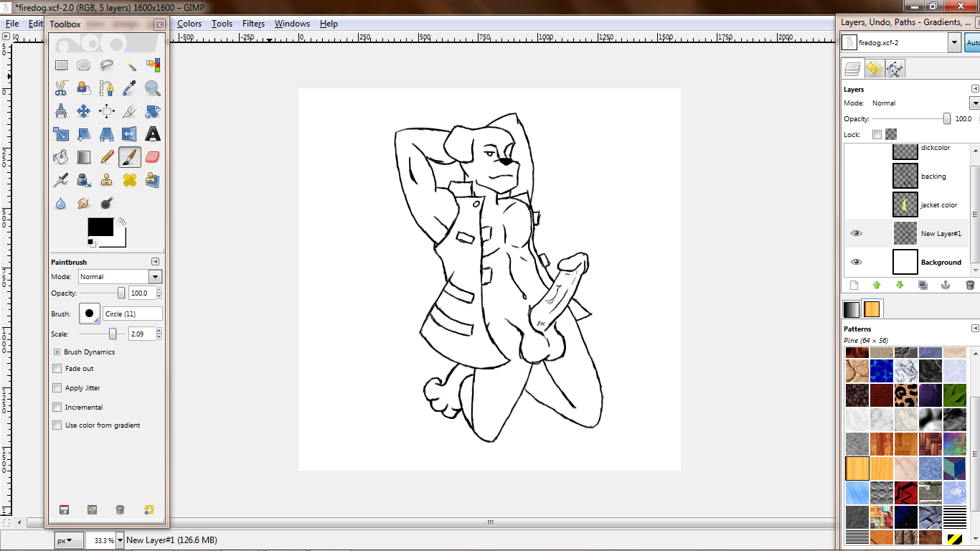Enable the Apply Jitter checkbox
Image resolution: width=980 pixels, height=551 pixels.
point(57,388)
